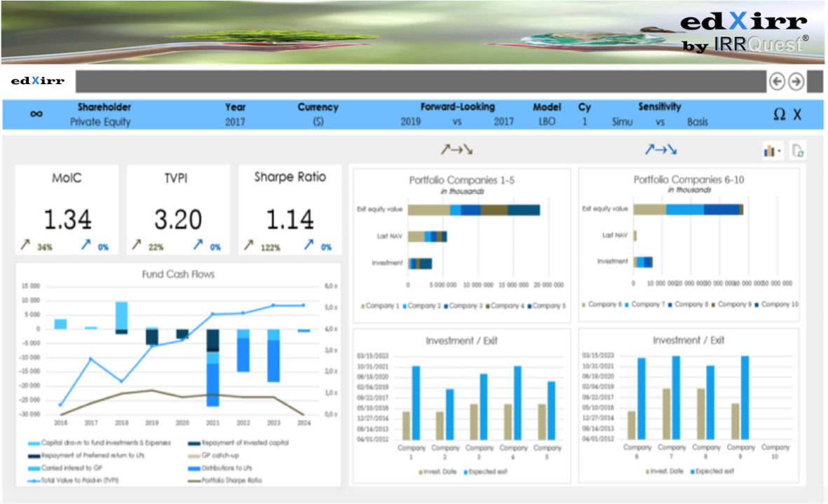
Task: Go forward with the right arrow button
Action: tap(796, 81)
